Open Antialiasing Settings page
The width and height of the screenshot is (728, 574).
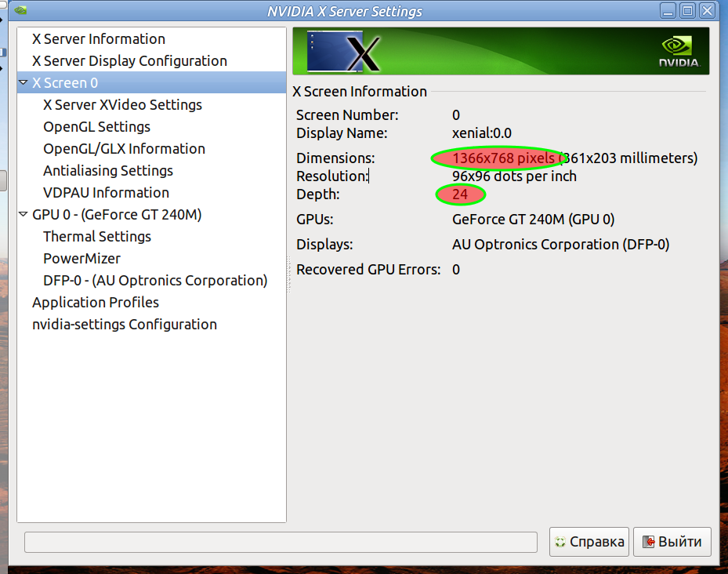107,171
